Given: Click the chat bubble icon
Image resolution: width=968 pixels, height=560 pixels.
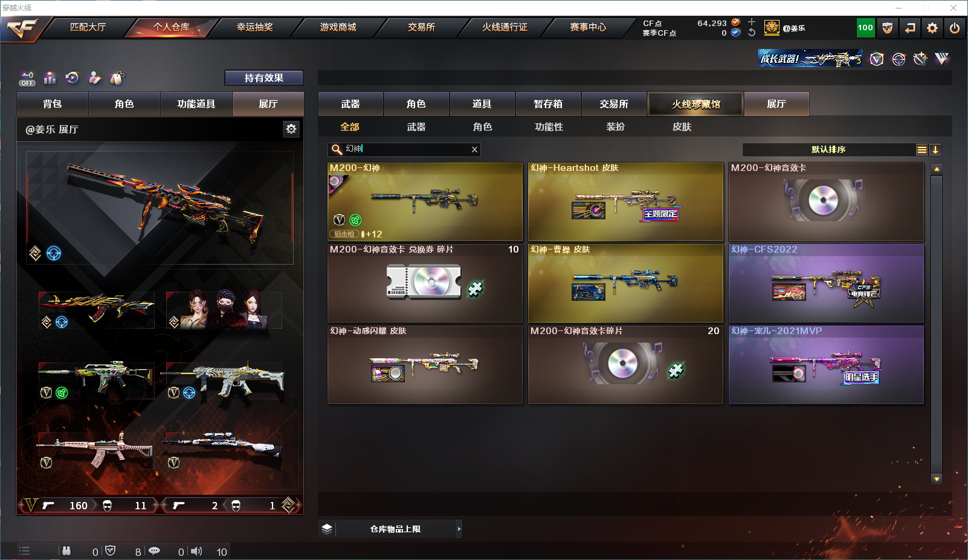Looking at the screenshot, I should click(x=154, y=550).
